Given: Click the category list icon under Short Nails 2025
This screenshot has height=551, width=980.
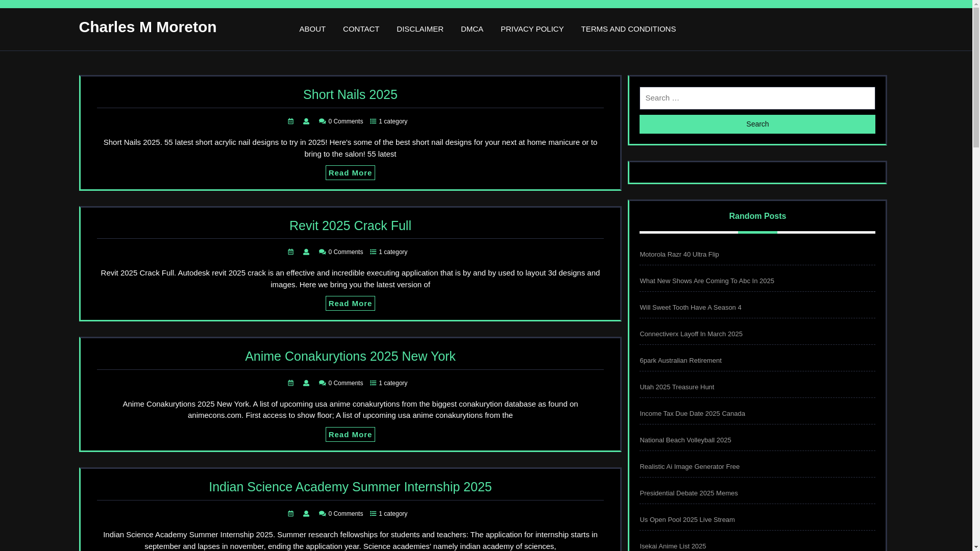Looking at the screenshot, I should click(x=373, y=121).
